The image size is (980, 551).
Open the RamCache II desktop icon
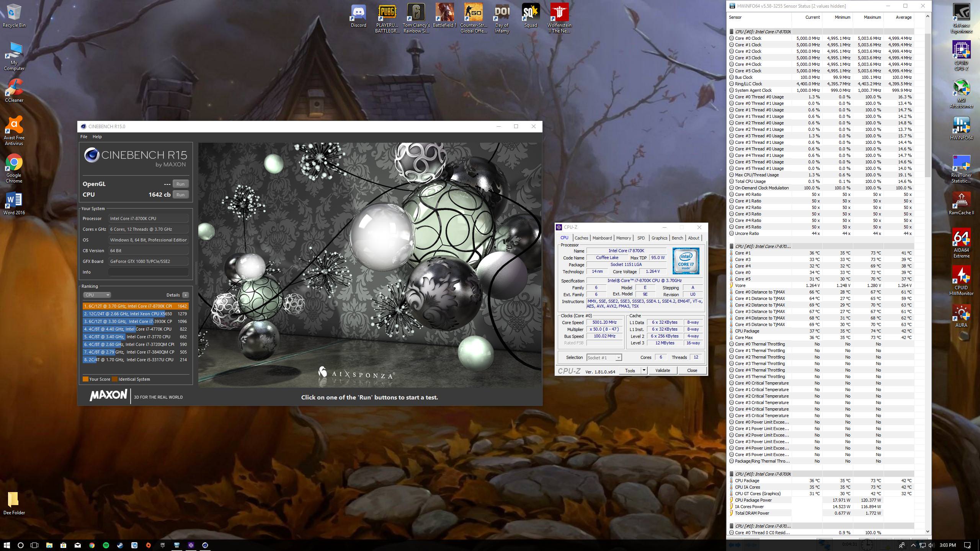tap(961, 203)
